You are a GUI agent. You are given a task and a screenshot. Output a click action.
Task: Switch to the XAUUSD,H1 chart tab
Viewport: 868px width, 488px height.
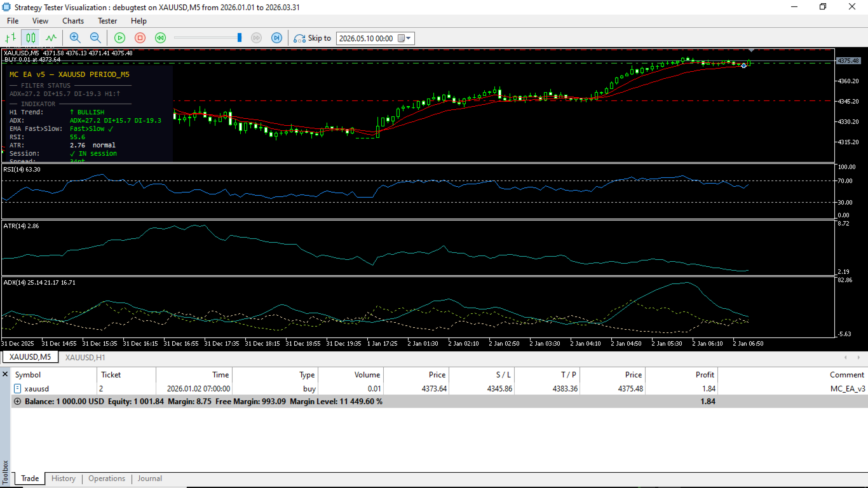pyautogui.click(x=85, y=357)
